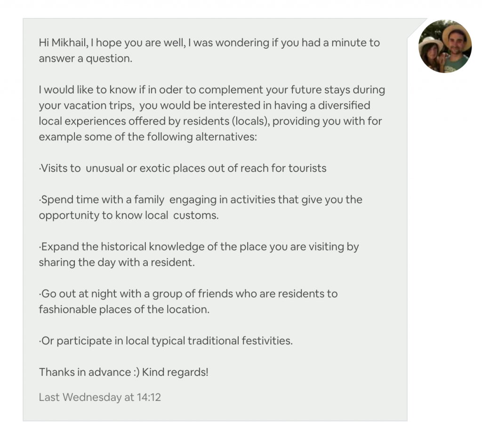Click the 'Spend time with a family' bullet
The width and height of the screenshot is (482, 448).
[x=201, y=200]
